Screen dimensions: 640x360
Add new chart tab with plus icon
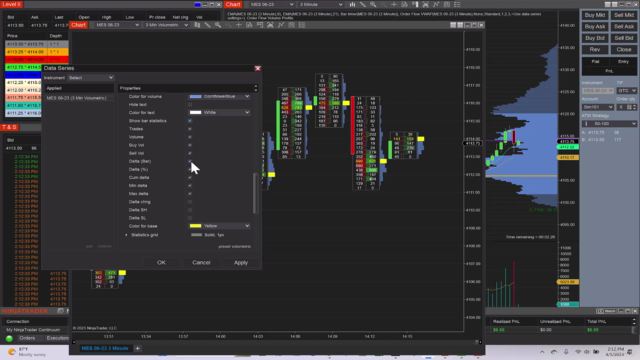pos(138,348)
